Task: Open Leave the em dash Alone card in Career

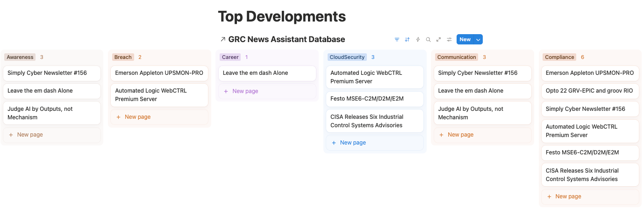Action: point(267,73)
